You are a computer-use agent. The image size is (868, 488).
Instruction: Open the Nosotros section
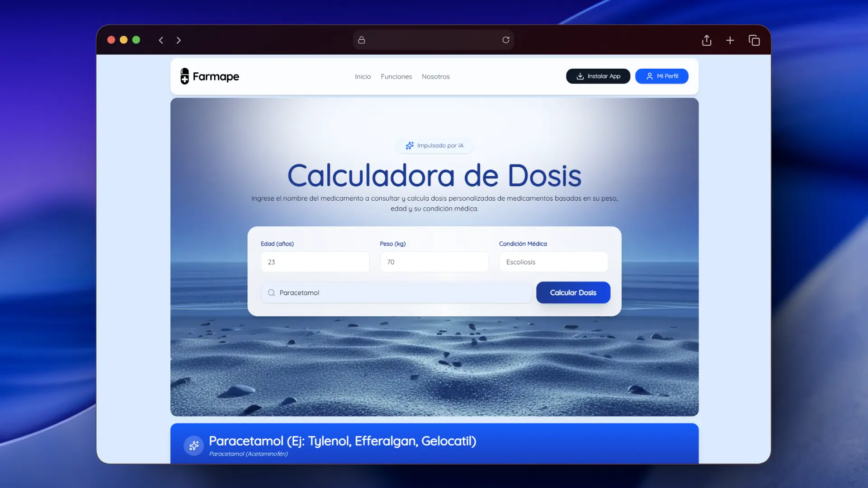coord(435,76)
